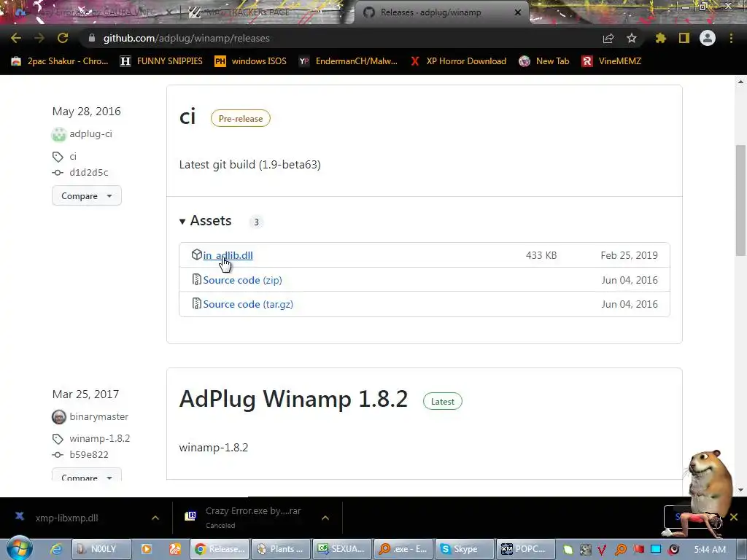This screenshot has height=560, width=747.
Task: Expand options chevron for Crazy Error.exe download
Action: point(325,518)
